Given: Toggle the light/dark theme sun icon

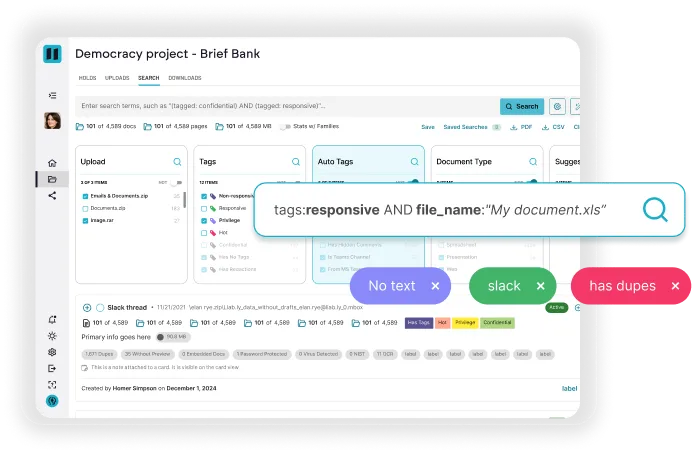Looking at the screenshot, I should [x=52, y=336].
